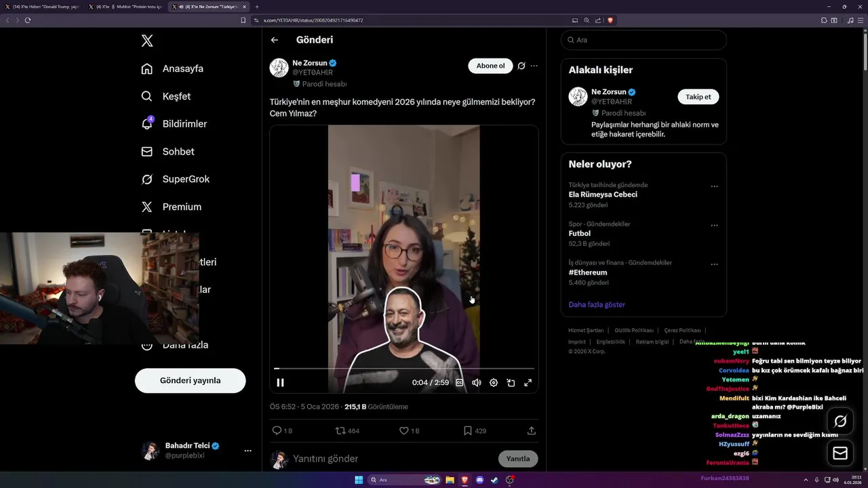The width and height of the screenshot is (868, 488).
Task: Open Çerez Politikası footer link
Action: (683, 330)
